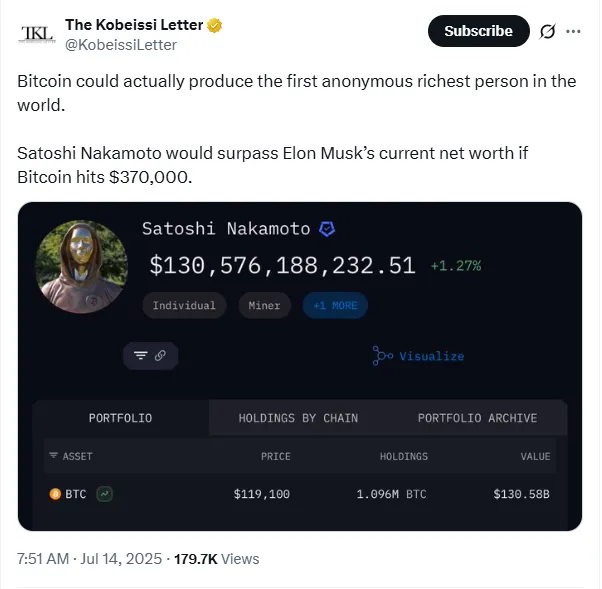Select the Individual tag
The height and width of the screenshot is (589, 602).
tap(184, 305)
